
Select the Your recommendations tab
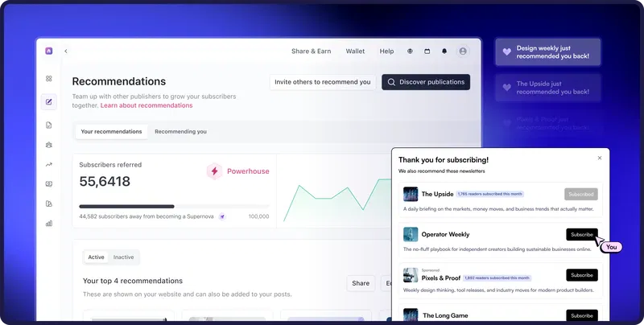click(x=111, y=132)
